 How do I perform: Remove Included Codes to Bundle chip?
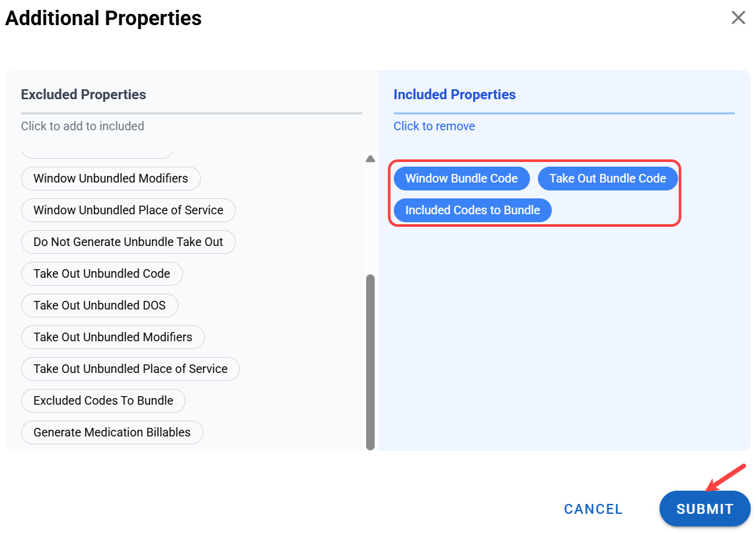[x=472, y=210]
